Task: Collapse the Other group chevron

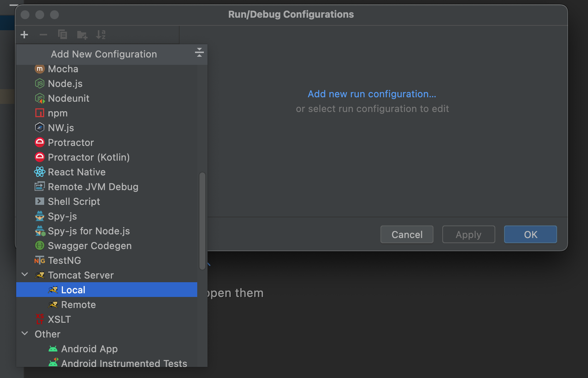Action: pos(25,333)
